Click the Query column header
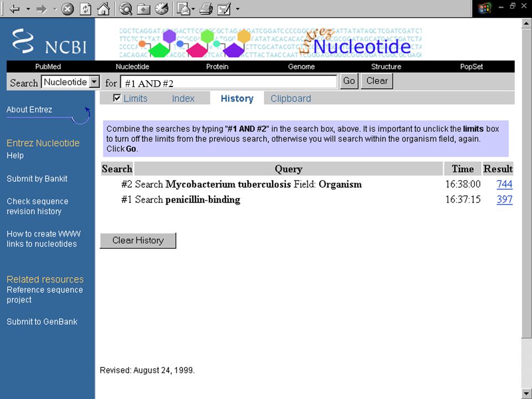Screen dimensions: 532x399 pyautogui.click(x=289, y=168)
